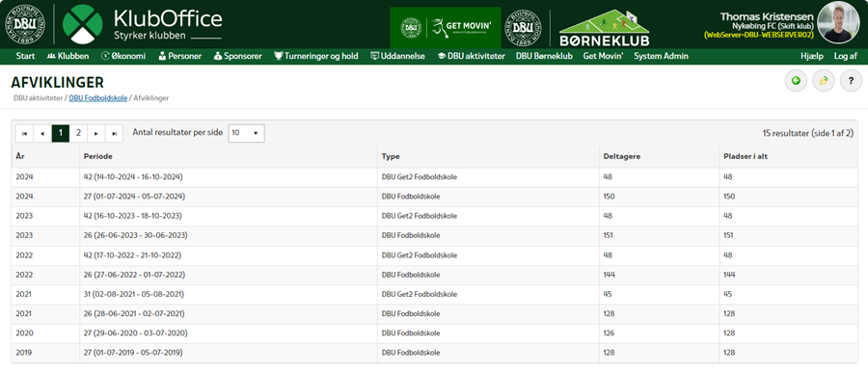The width and height of the screenshot is (868, 374).
Task: Select row 31 (02-08-2021 - 05-08-2021)
Action: 434,294
